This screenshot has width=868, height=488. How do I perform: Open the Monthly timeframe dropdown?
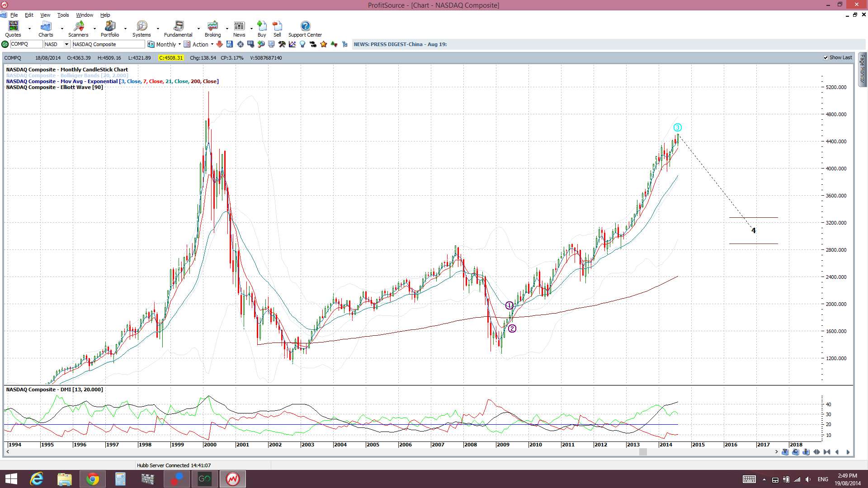coord(165,44)
